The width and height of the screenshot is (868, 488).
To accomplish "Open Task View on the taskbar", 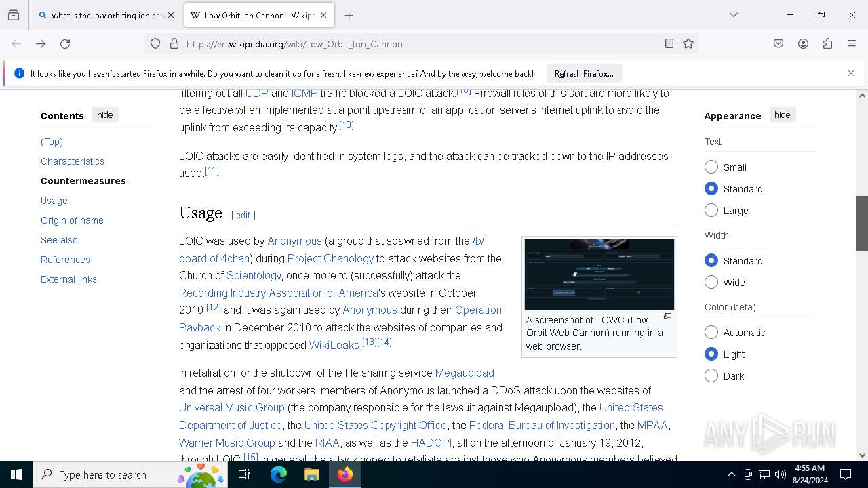I will point(244,474).
